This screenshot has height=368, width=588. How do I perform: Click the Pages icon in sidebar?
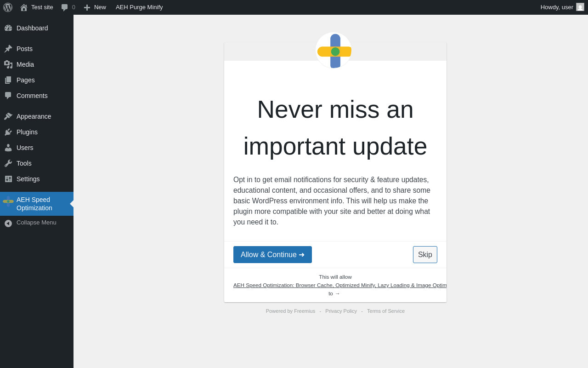point(8,80)
